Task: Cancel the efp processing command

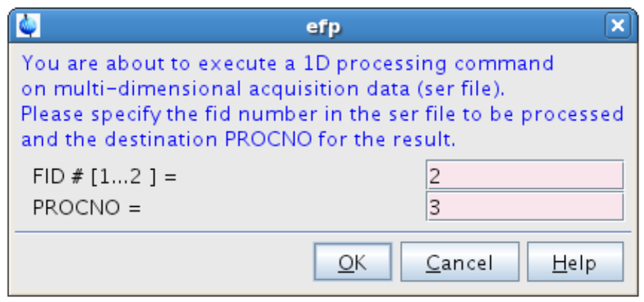Action: click(x=459, y=262)
